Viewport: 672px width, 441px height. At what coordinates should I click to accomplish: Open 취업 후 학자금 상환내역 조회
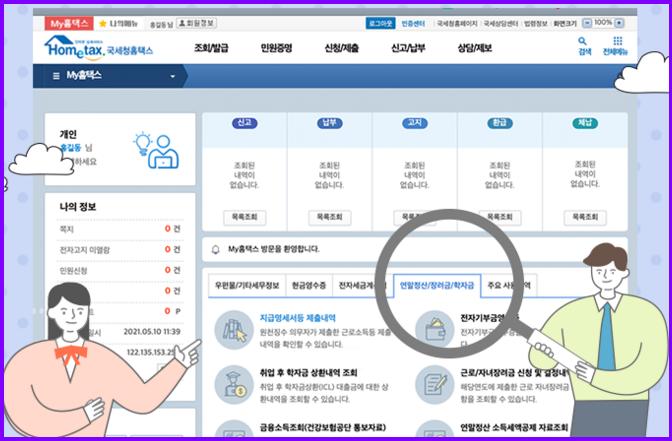point(309,373)
